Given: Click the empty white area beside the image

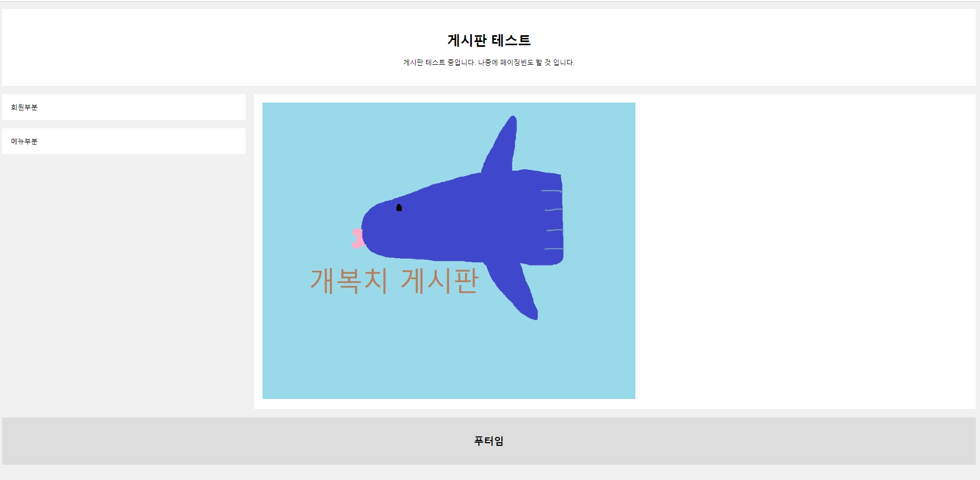Looking at the screenshot, I should tap(805, 251).
